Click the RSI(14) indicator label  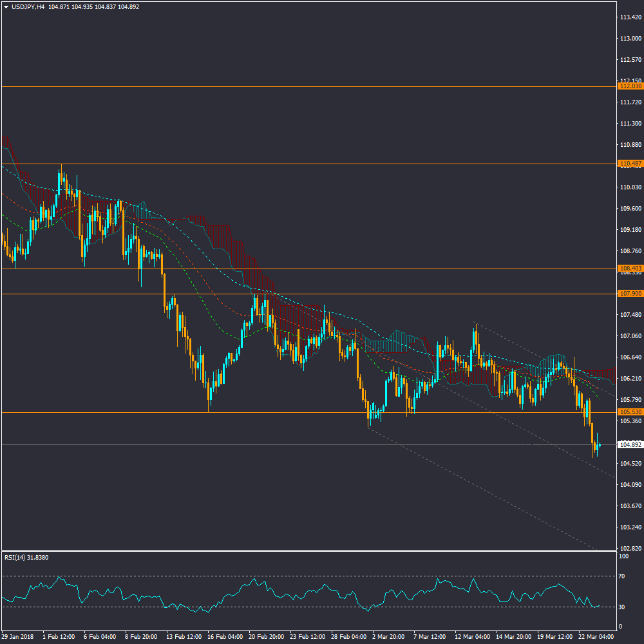tap(26, 557)
